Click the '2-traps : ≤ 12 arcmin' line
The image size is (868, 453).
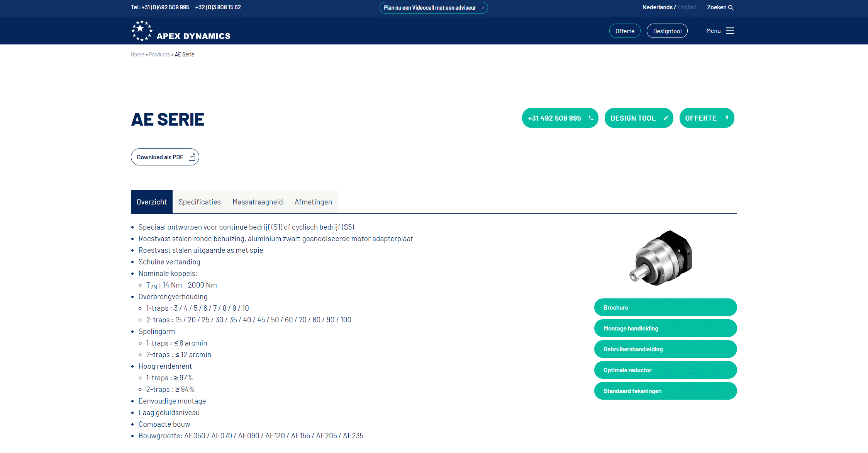tap(178, 354)
